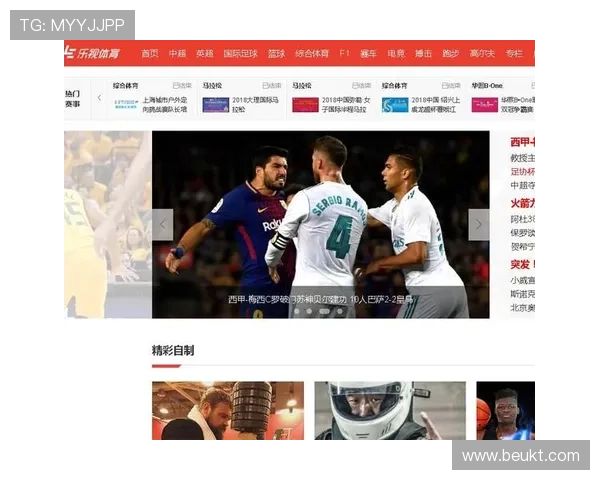
Task: Click the 上海城市户外定向挑战赛 event thumbnail icon
Action: click(126, 104)
